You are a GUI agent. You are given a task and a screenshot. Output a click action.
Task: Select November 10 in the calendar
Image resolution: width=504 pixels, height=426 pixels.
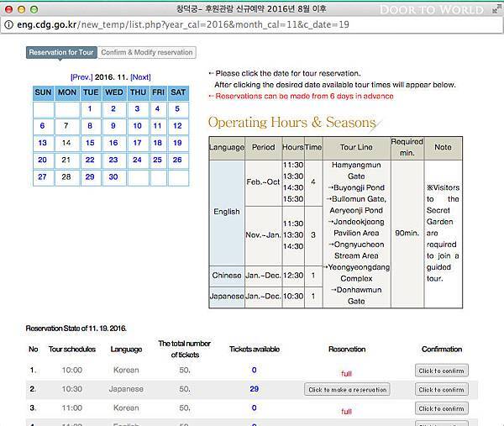pos(137,126)
